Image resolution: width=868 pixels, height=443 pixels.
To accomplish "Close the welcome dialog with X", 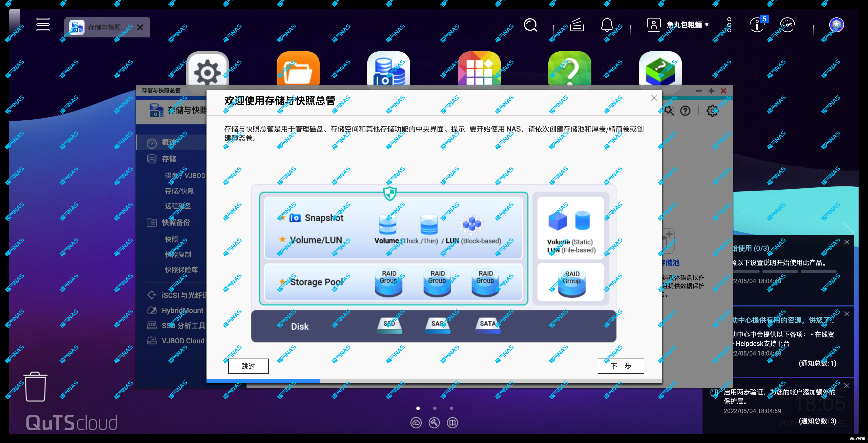I will (x=654, y=98).
